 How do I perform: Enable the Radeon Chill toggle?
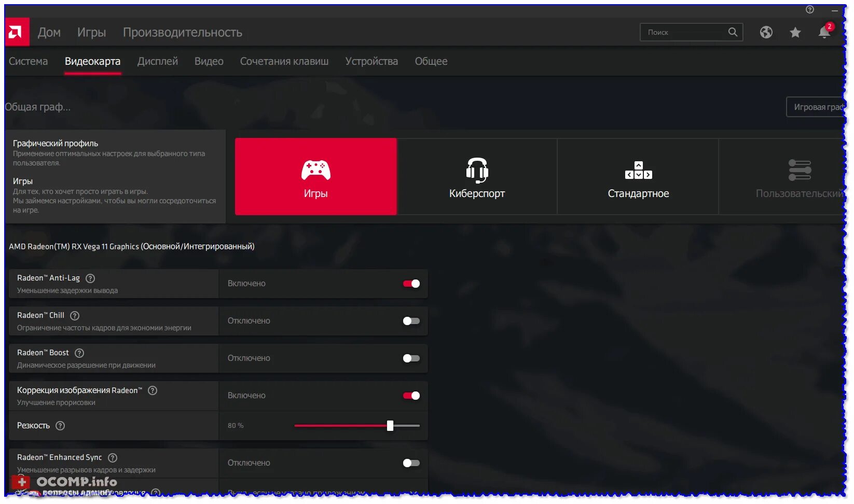[x=411, y=321]
